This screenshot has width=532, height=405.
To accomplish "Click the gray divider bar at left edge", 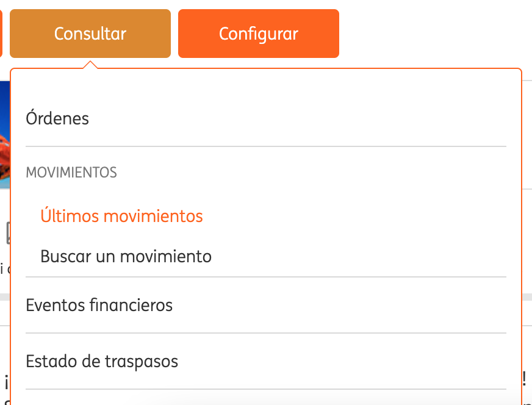I will (5, 297).
